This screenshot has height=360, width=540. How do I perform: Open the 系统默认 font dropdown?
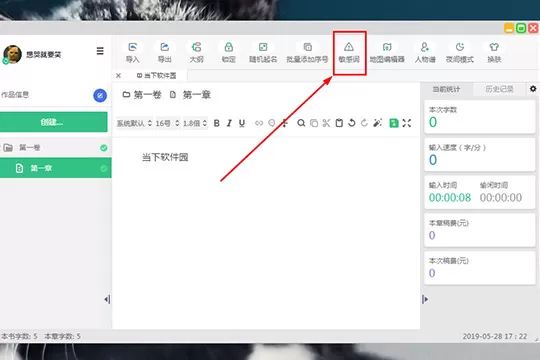coord(134,123)
